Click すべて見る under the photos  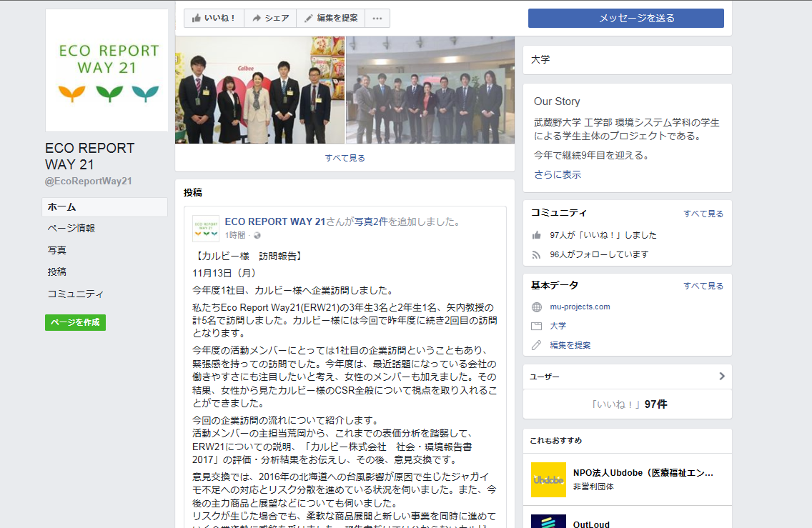pos(345,158)
